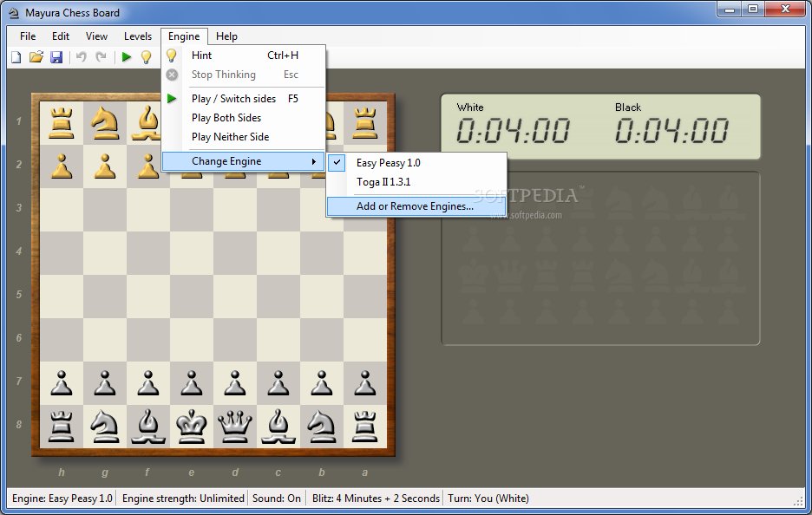Screen dimensions: 812x515
Task: Close the open Engine menu
Action: click(x=184, y=36)
